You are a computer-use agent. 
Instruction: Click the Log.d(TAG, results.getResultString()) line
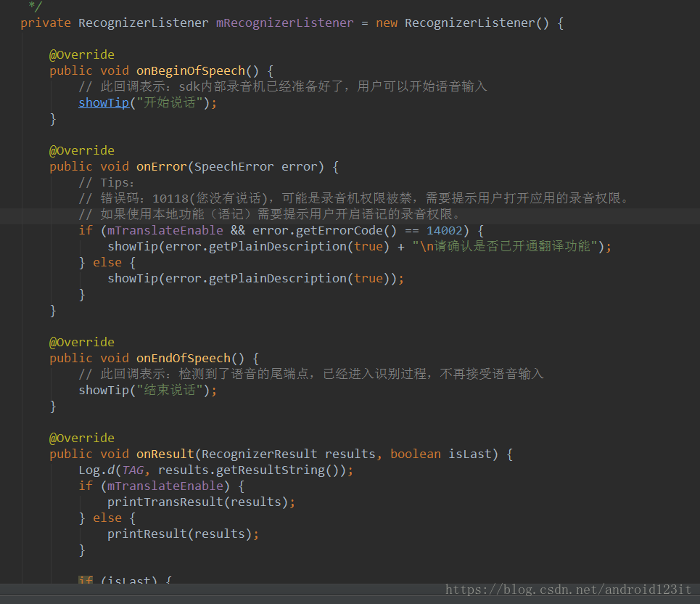tap(216, 470)
